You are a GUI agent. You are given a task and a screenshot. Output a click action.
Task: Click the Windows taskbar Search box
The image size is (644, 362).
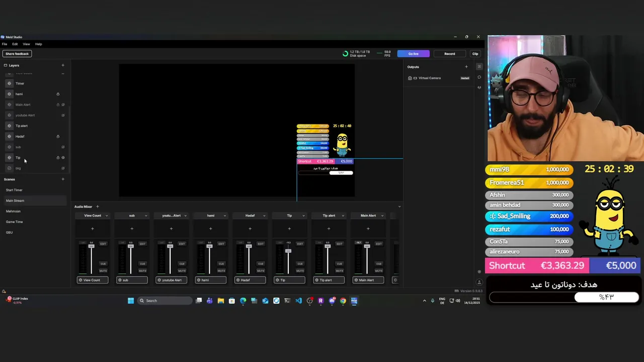(x=166, y=301)
